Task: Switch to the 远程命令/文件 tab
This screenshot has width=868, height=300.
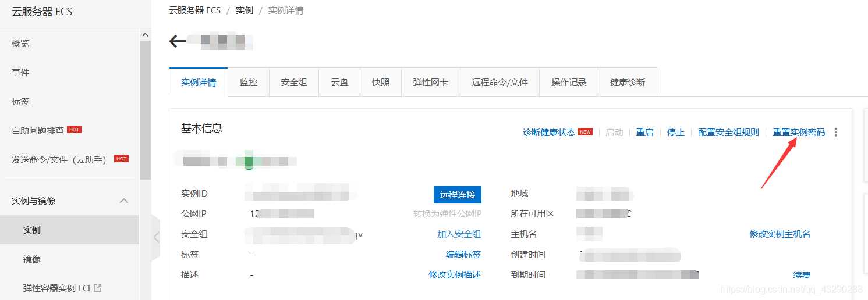Action: point(500,82)
